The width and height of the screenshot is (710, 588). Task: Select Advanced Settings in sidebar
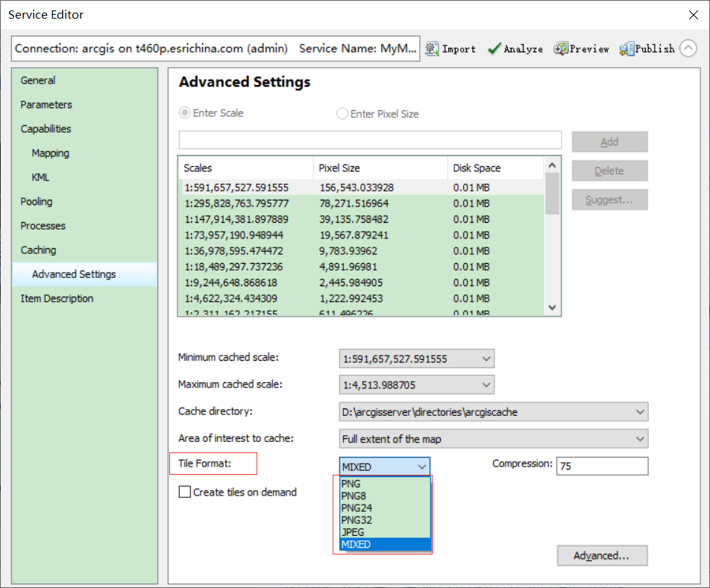(85, 274)
